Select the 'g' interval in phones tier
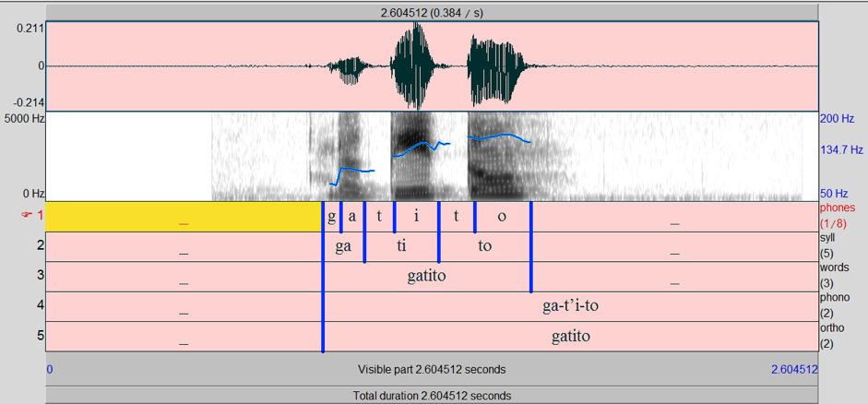The width and height of the screenshot is (868, 404). pyautogui.click(x=331, y=217)
